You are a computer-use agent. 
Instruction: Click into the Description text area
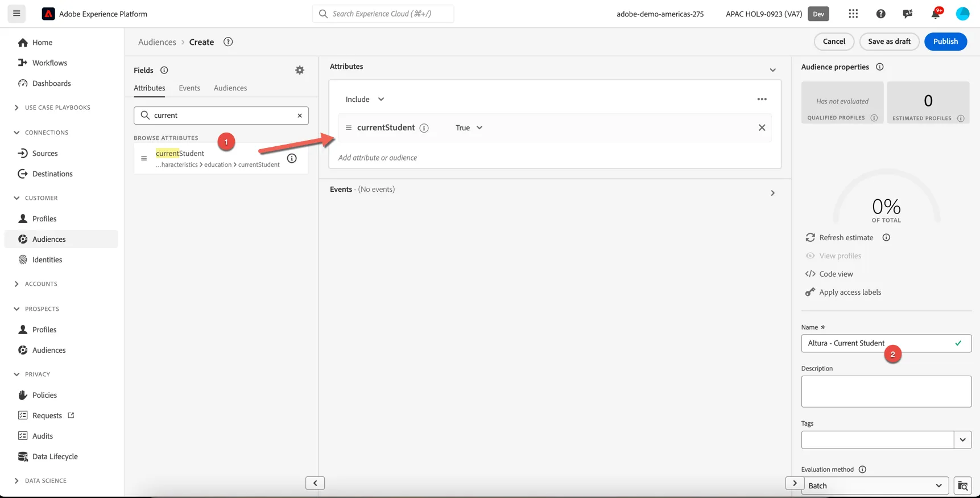click(x=886, y=392)
